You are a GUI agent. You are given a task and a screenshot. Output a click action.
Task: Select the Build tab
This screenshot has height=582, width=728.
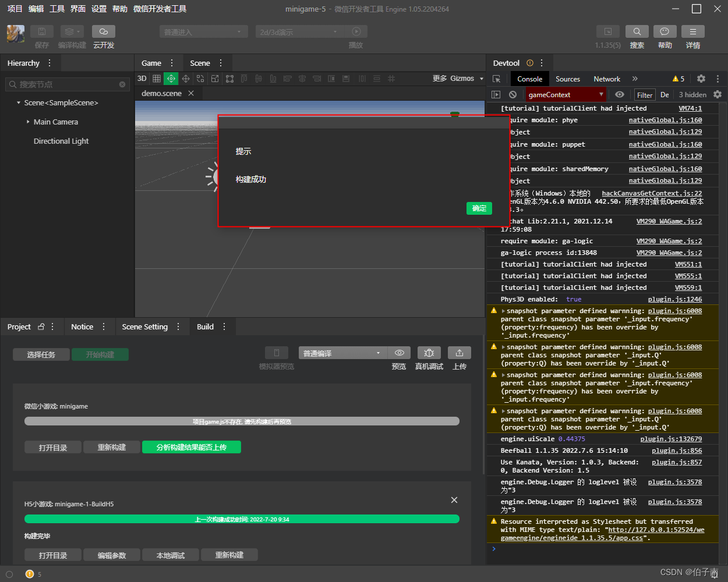click(x=205, y=327)
